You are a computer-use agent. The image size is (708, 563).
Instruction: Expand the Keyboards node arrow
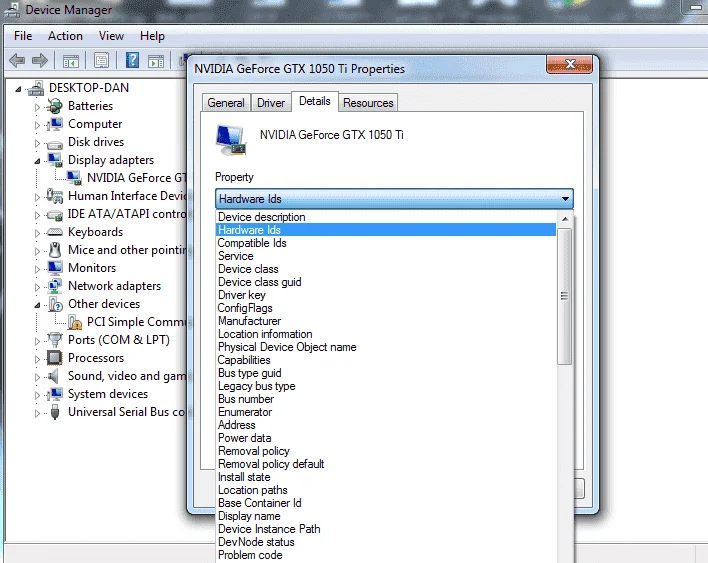tap(37, 233)
